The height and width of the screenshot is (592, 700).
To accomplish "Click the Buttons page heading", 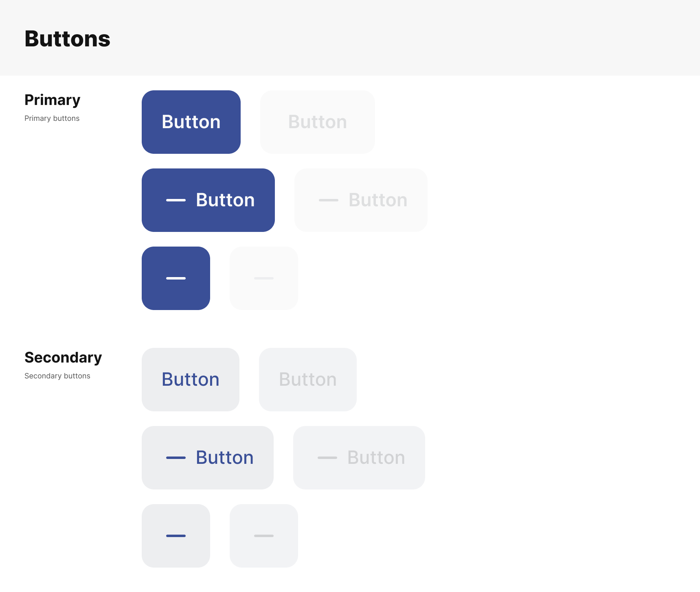I will point(68,39).
